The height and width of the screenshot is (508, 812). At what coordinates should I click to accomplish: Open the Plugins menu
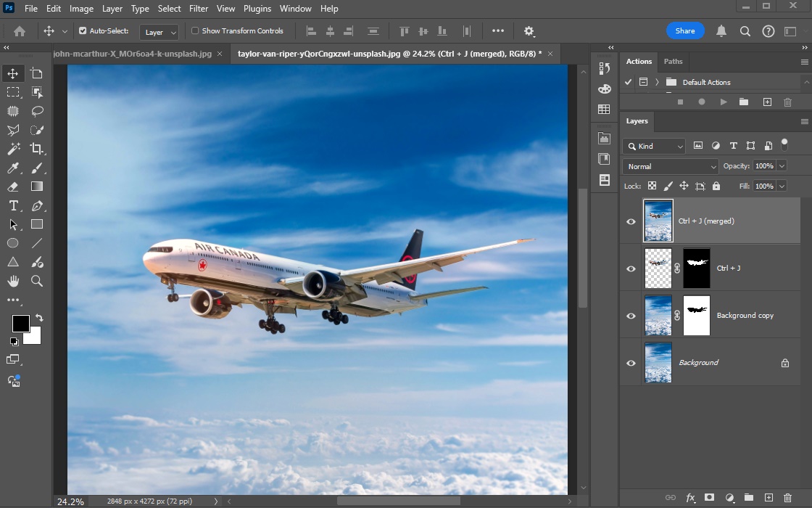257,8
